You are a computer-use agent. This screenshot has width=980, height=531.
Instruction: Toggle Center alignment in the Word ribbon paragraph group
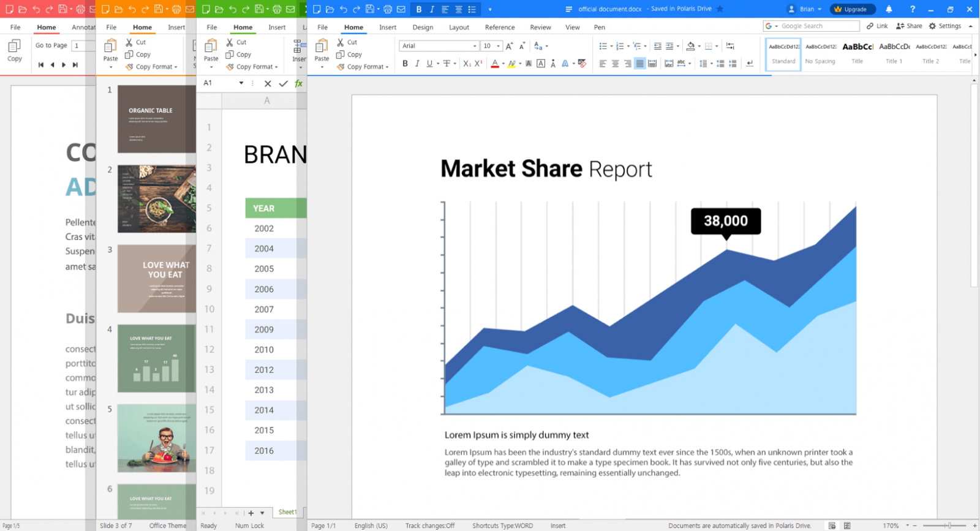(x=616, y=64)
